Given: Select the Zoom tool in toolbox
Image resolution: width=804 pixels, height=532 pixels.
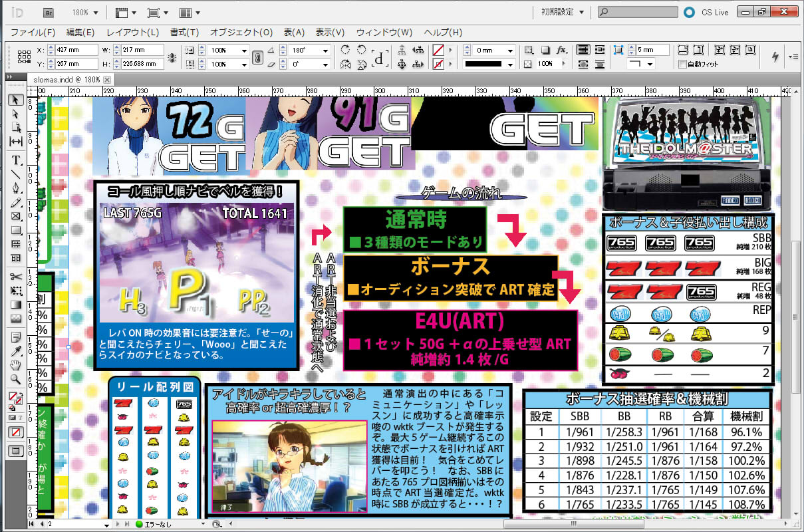Looking at the screenshot, I should [16, 379].
